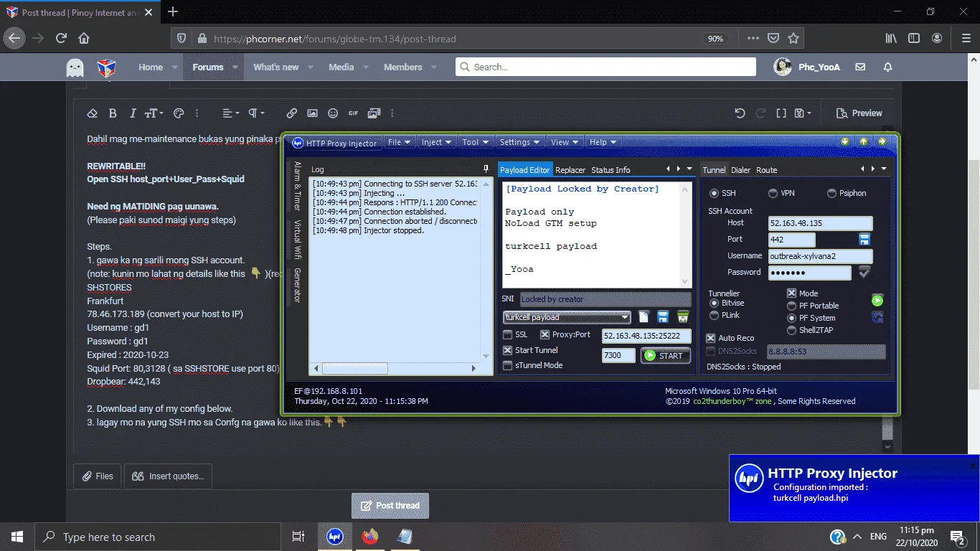
Task: Undo the last edit in the editor
Action: [x=740, y=113]
